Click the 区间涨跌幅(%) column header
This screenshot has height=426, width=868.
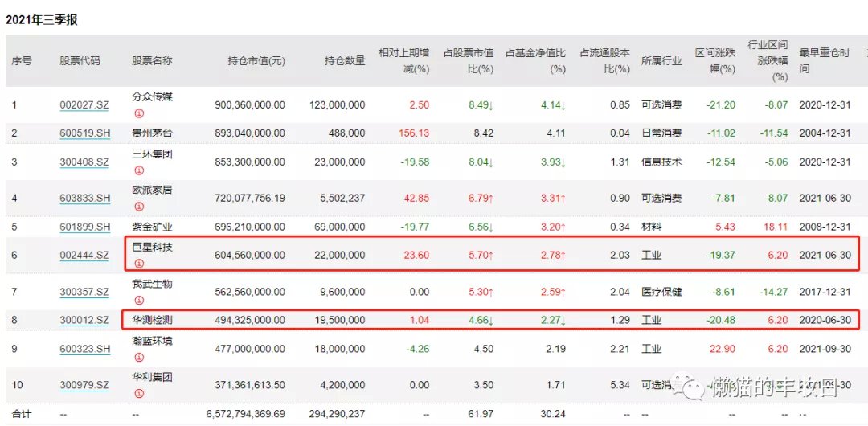(x=715, y=61)
